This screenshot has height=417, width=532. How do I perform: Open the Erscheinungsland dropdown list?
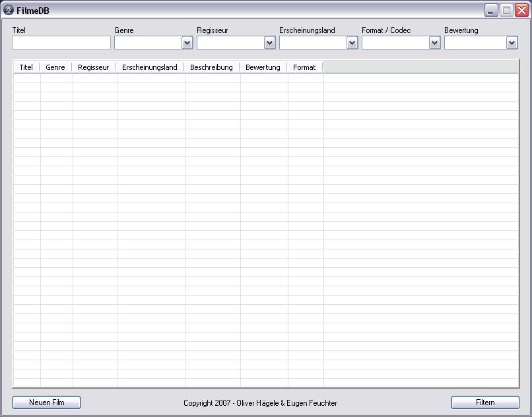pos(352,43)
